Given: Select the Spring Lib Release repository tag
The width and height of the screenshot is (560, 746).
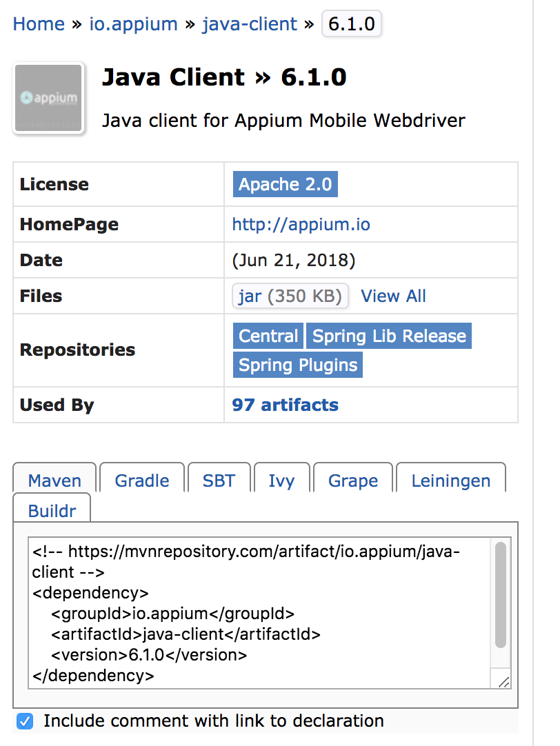Looking at the screenshot, I should tap(389, 336).
